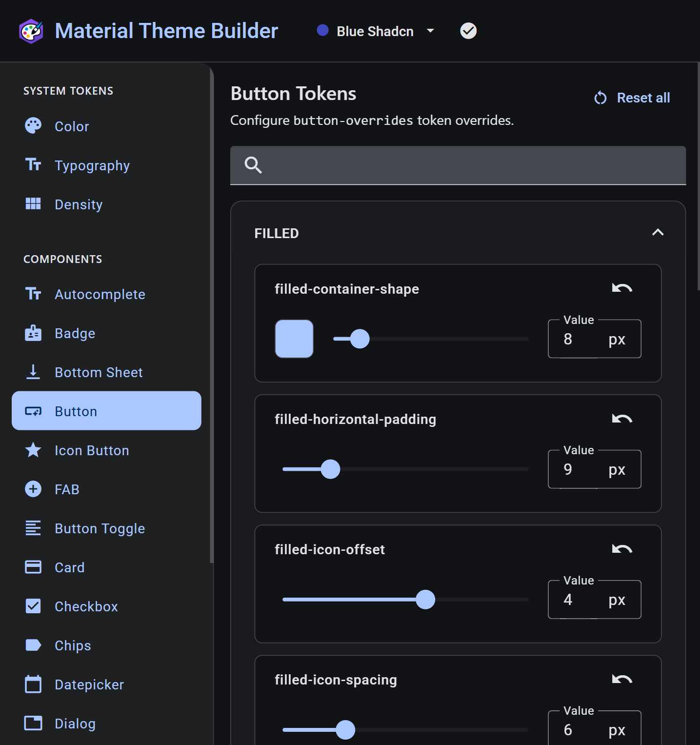Click the Autocomplete sidebar icon
Viewport: 700px width, 745px height.
click(33, 294)
